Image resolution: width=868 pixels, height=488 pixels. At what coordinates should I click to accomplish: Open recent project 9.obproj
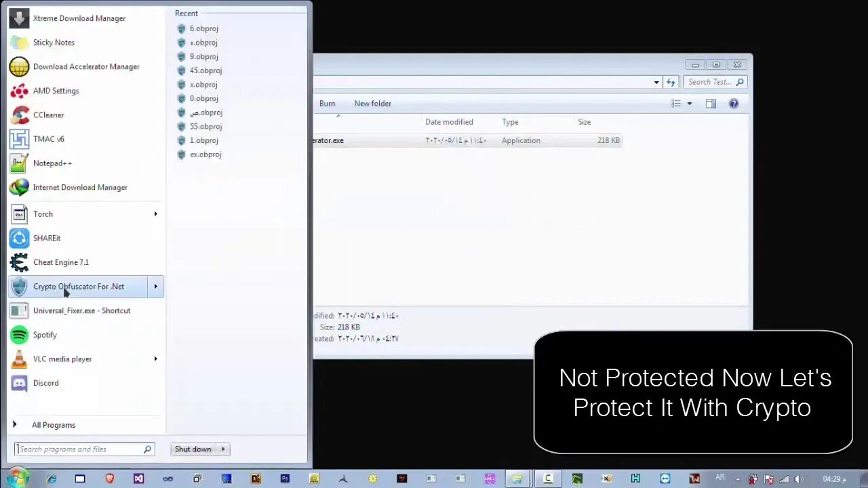point(203,56)
